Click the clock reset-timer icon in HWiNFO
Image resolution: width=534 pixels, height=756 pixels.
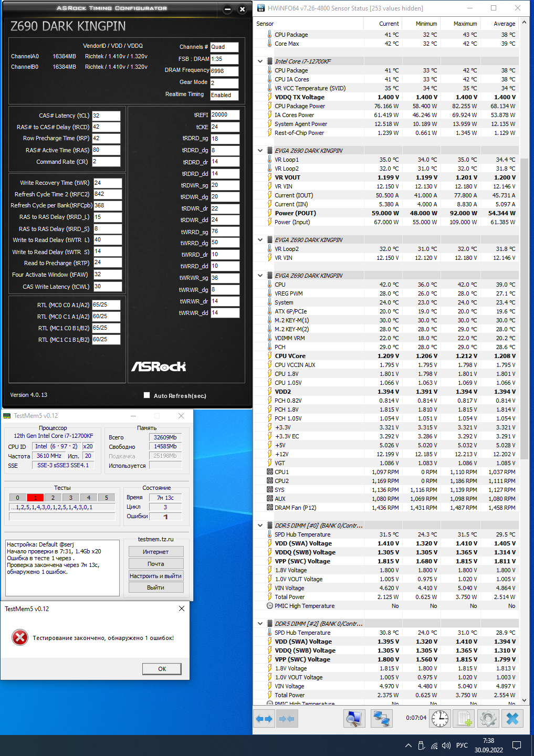point(440,719)
